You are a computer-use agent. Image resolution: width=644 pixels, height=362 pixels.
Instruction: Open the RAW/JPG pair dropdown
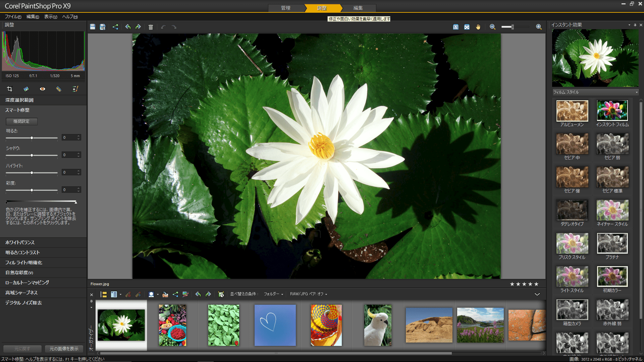309,294
